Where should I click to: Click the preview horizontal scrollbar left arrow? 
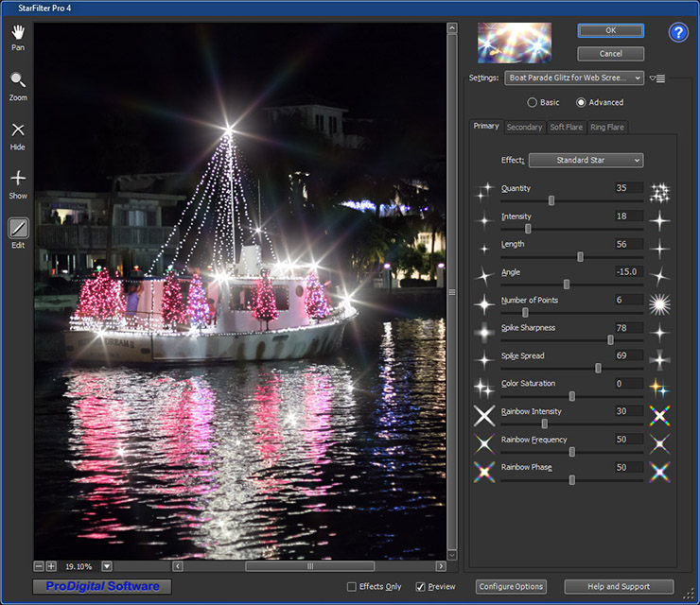pos(178,566)
